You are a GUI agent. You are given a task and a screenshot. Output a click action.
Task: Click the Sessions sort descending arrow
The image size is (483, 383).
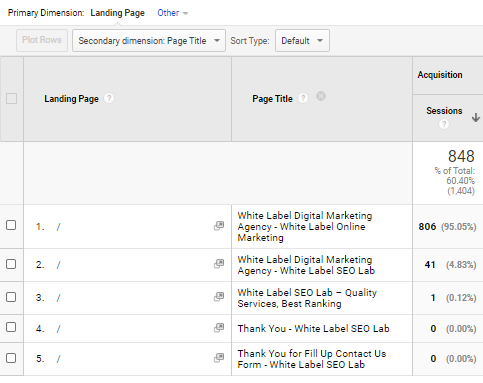pos(476,117)
